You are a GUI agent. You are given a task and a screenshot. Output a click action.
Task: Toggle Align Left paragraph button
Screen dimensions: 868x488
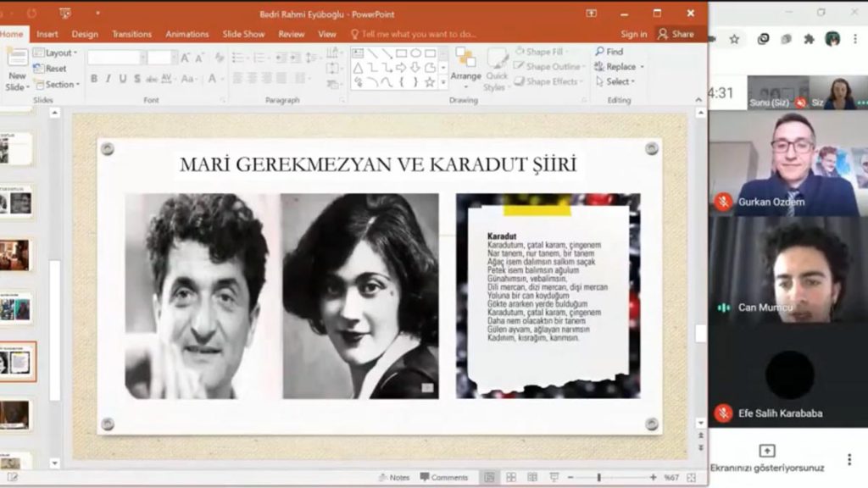point(237,79)
